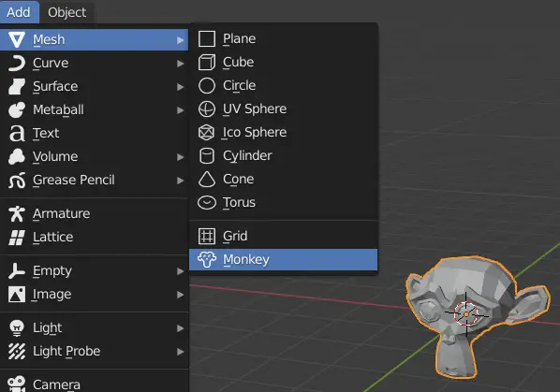Viewport: 560px width, 392px height.
Task: Select the Cone icon
Action: tap(207, 179)
